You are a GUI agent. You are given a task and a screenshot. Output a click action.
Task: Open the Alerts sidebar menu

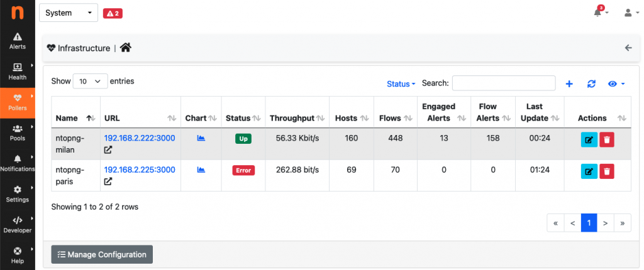17,41
